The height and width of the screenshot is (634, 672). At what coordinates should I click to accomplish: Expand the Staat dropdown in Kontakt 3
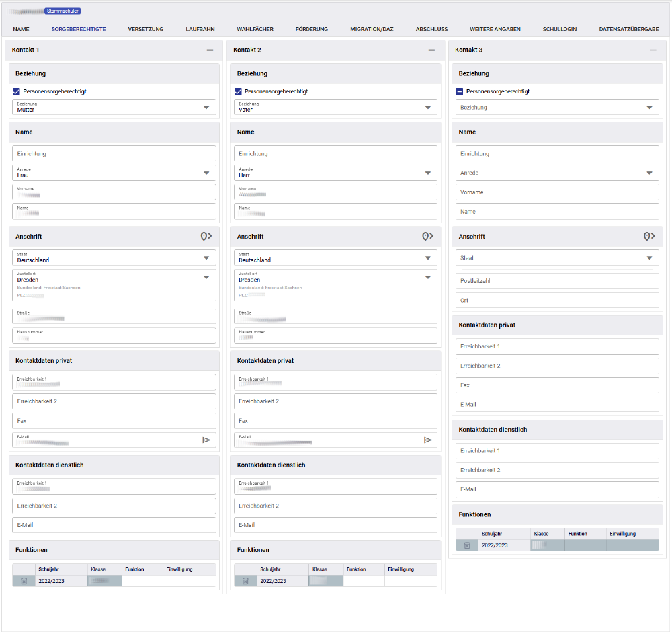click(x=558, y=257)
